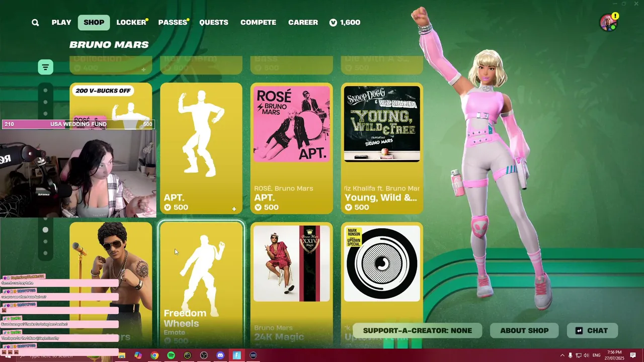
Task: Switch to the COMPETE tab
Action: click(x=258, y=22)
